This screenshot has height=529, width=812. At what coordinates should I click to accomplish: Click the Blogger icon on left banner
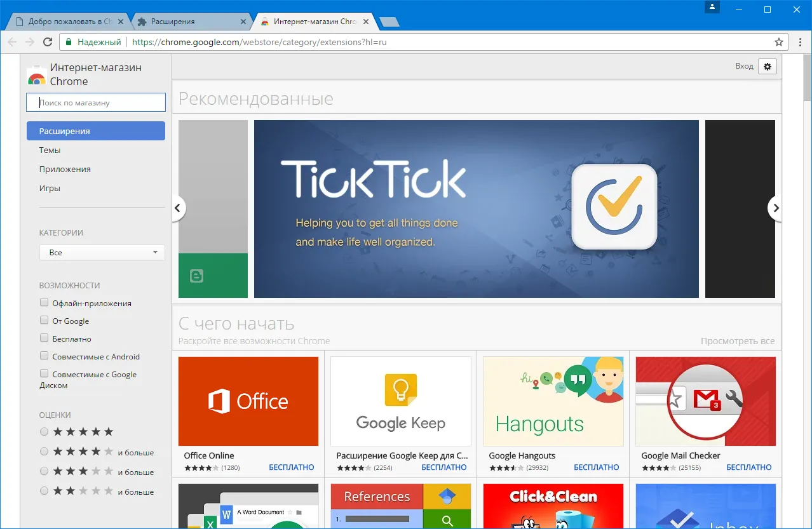point(196,276)
